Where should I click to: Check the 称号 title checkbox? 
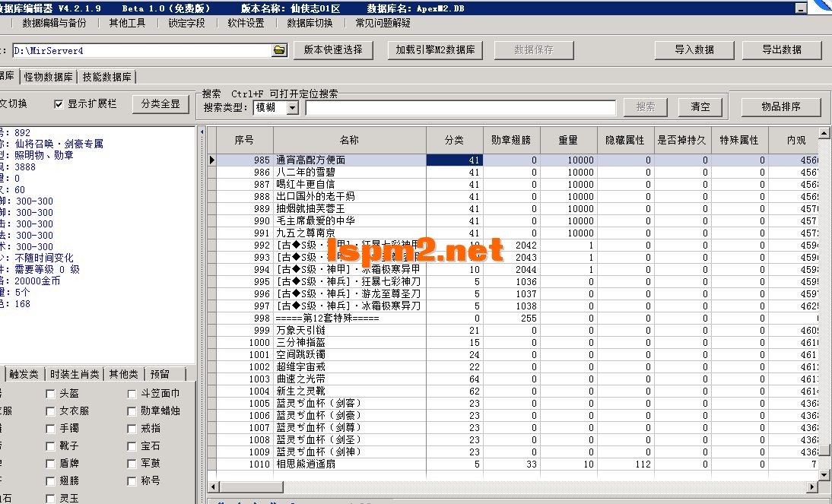tap(132, 480)
